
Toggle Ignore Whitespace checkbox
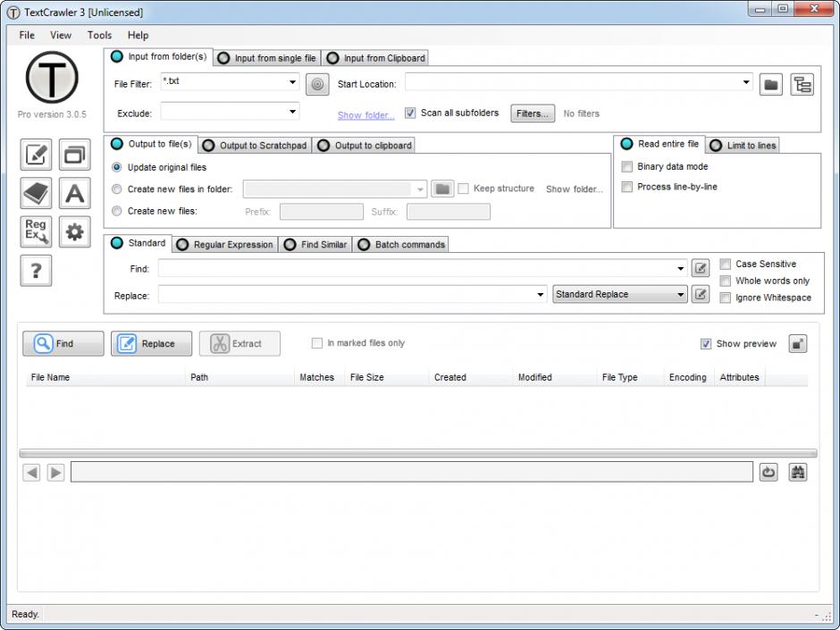pos(726,298)
